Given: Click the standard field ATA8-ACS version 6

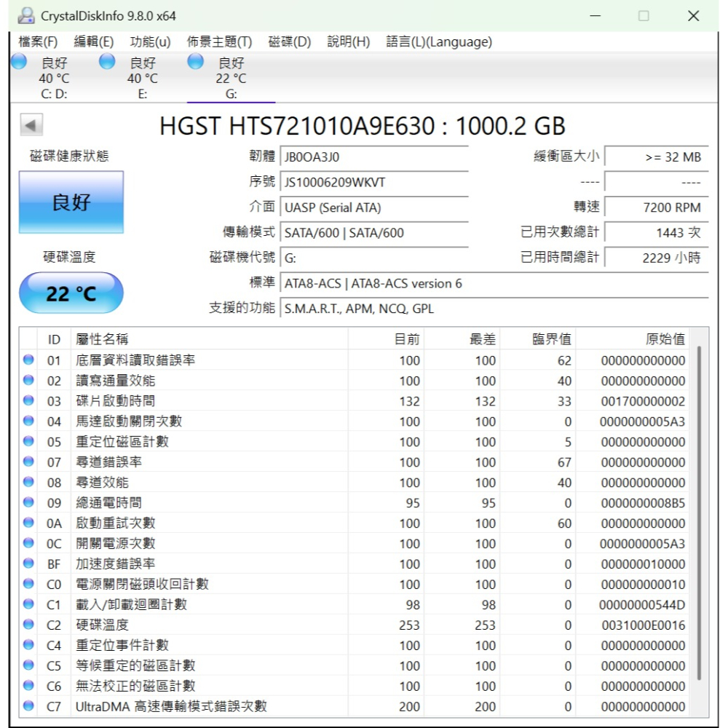Looking at the screenshot, I should (x=494, y=283).
